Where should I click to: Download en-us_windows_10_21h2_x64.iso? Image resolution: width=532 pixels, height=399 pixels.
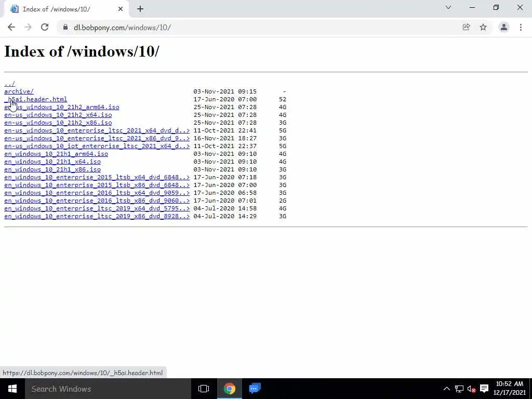(x=58, y=115)
